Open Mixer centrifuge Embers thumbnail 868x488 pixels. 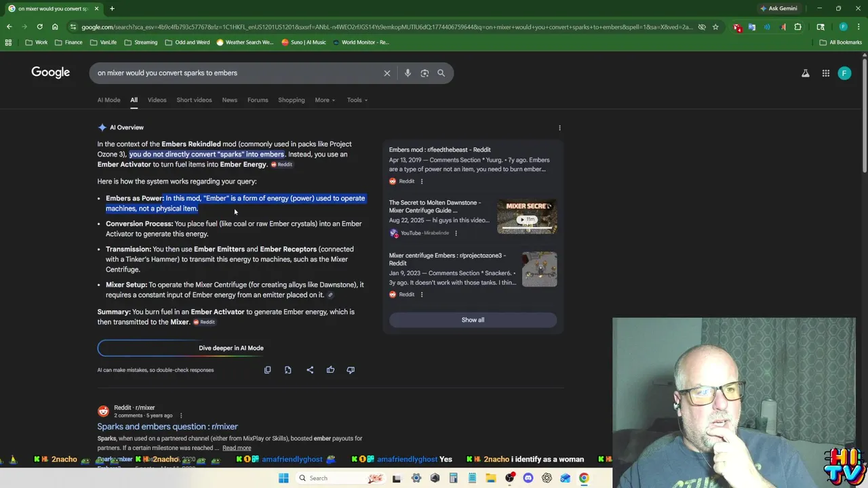click(x=540, y=269)
